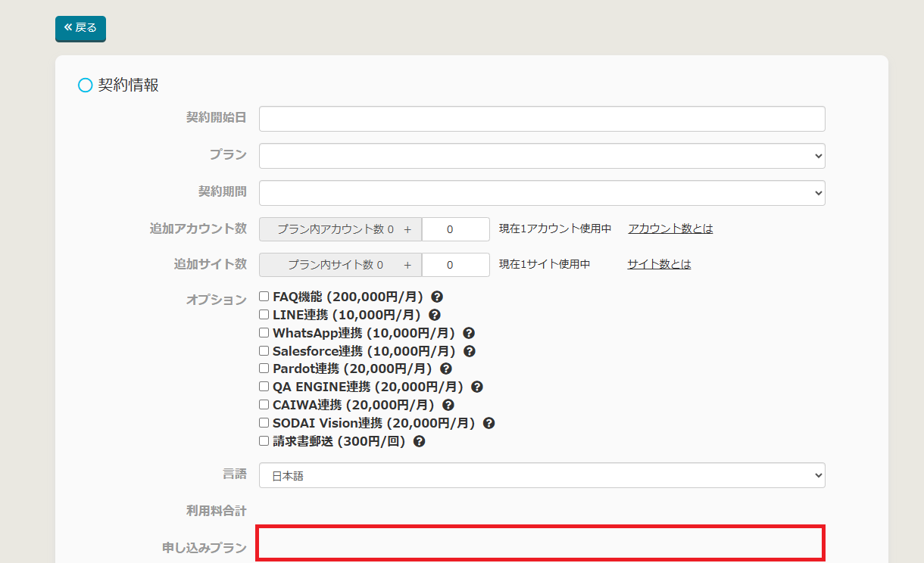Click SODAI Vision連携 help icon

tap(489, 423)
